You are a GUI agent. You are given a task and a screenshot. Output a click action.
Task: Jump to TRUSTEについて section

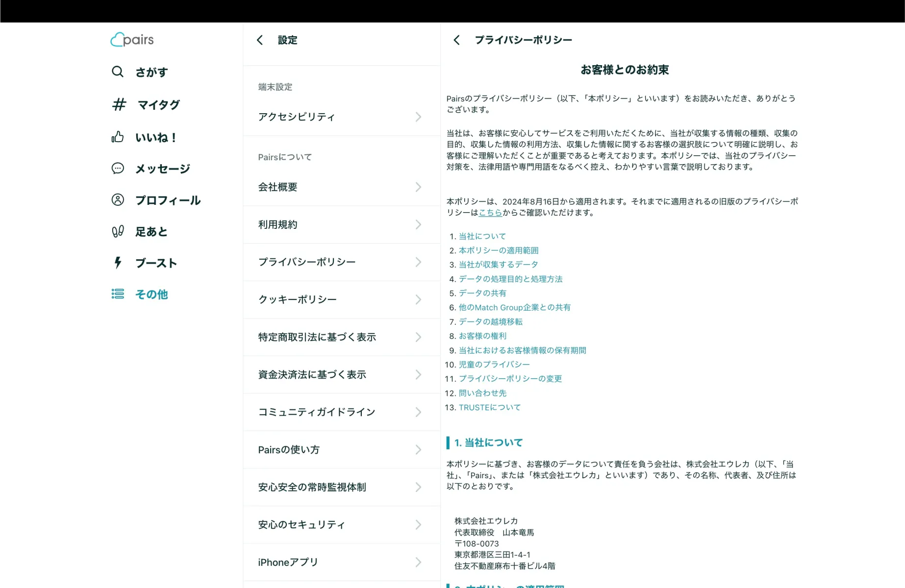point(490,407)
